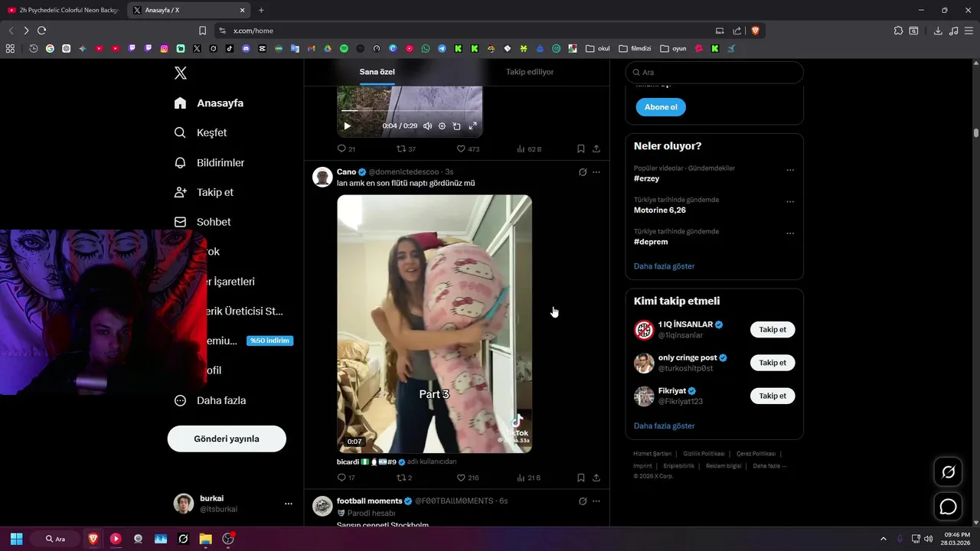Go to Anasayfa in the sidebar
The image size is (980, 551).
[209, 103]
